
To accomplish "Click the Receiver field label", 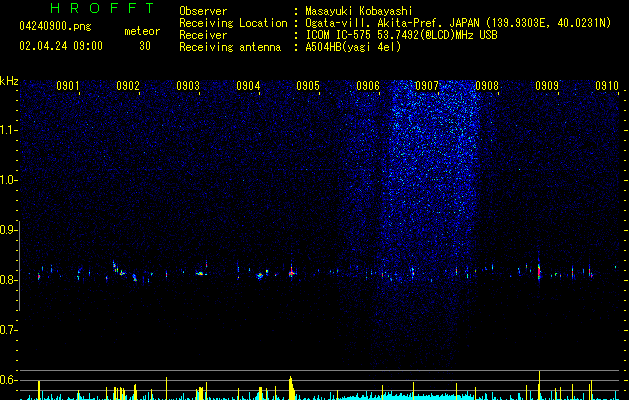I will tap(203, 35).
